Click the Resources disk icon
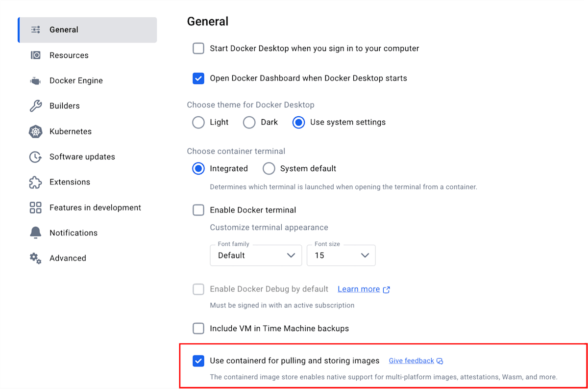The image size is (588, 389). (36, 55)
